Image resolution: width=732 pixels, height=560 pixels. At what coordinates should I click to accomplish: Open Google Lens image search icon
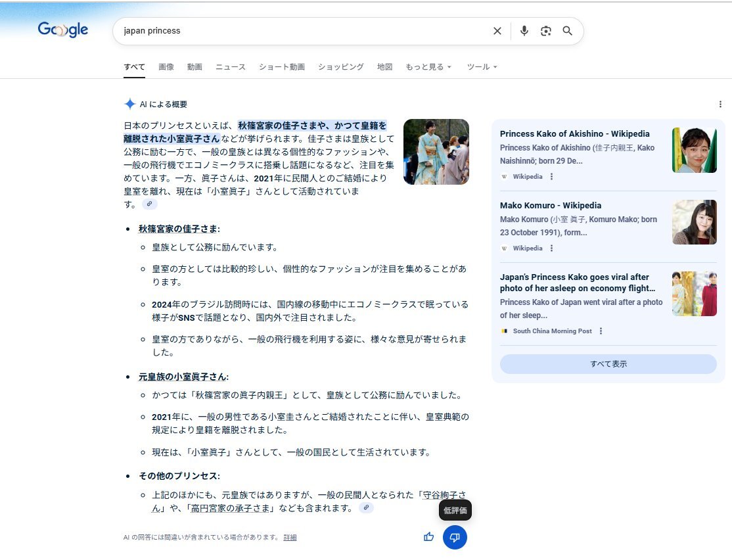545,31
